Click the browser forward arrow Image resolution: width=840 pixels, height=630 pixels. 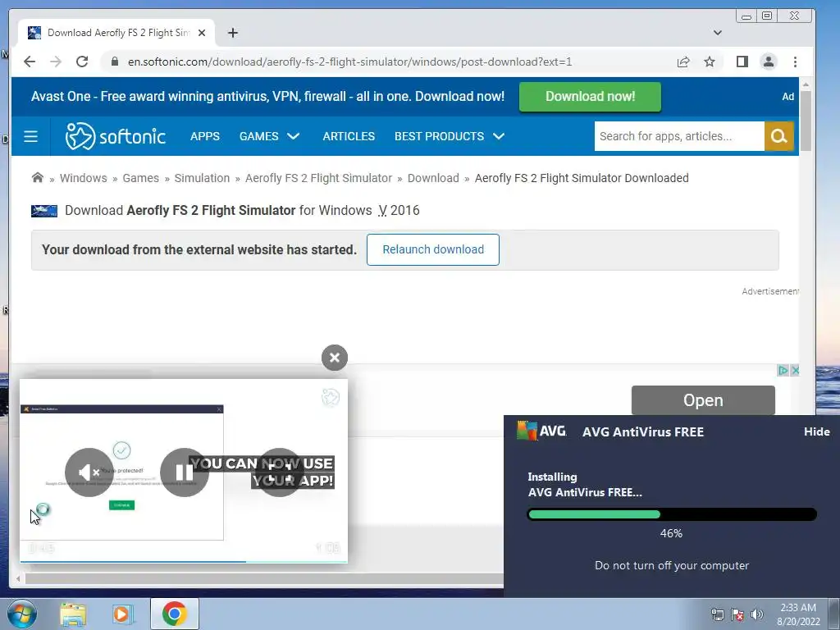point(56,62)
